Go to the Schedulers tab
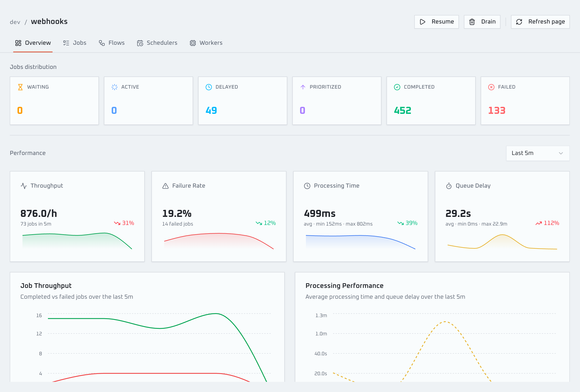This screenshot has width=580, height=392. tap(157, 43)
